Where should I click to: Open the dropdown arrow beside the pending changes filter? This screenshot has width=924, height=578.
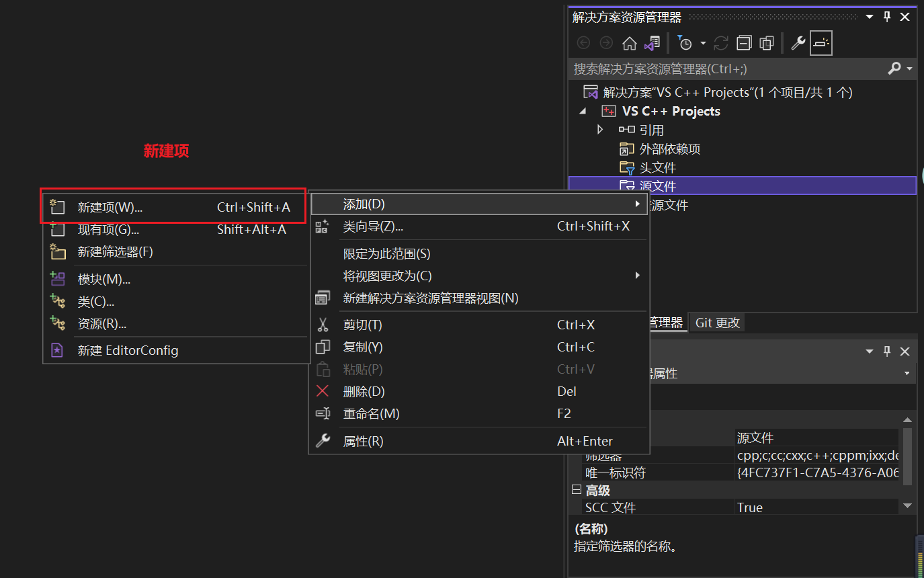(x=703, y=44)
